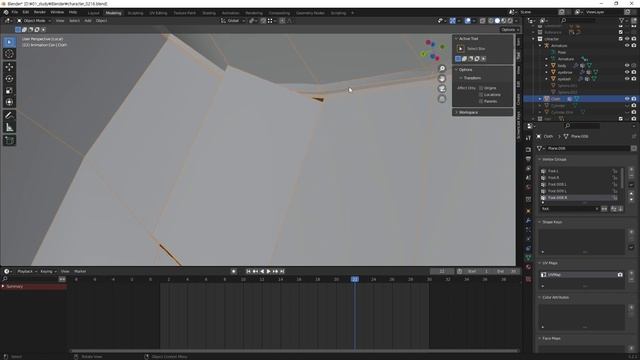Click the viewport pan hand icon

pos(442,79)
